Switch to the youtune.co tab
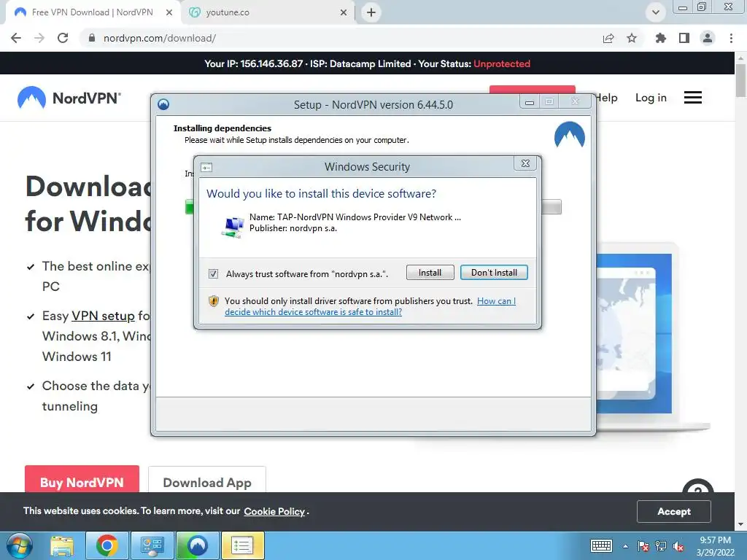747x560 pixels. [x=267, y=12]
